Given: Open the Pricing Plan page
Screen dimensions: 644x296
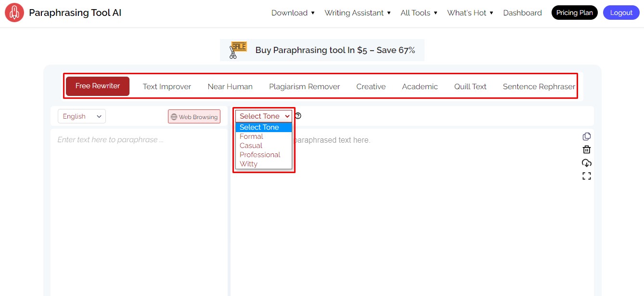Looking at the screenshot, I should [x=575, y=13].
